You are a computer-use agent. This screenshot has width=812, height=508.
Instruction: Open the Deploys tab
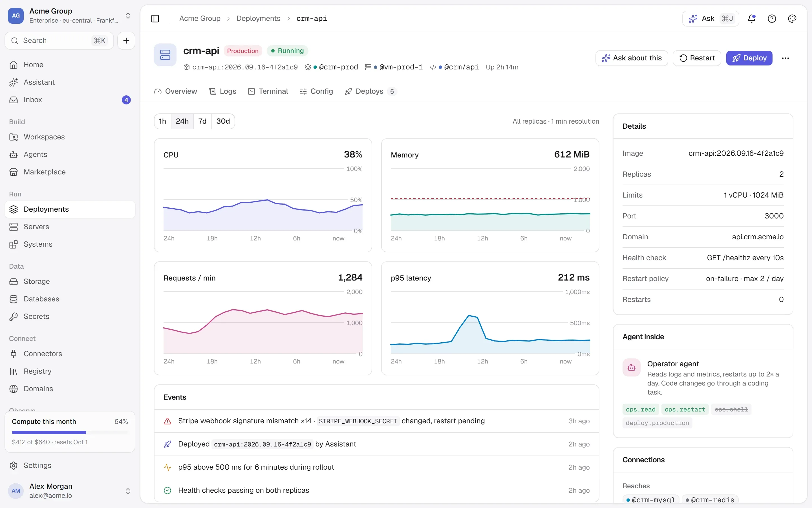[x=370, y=91]
